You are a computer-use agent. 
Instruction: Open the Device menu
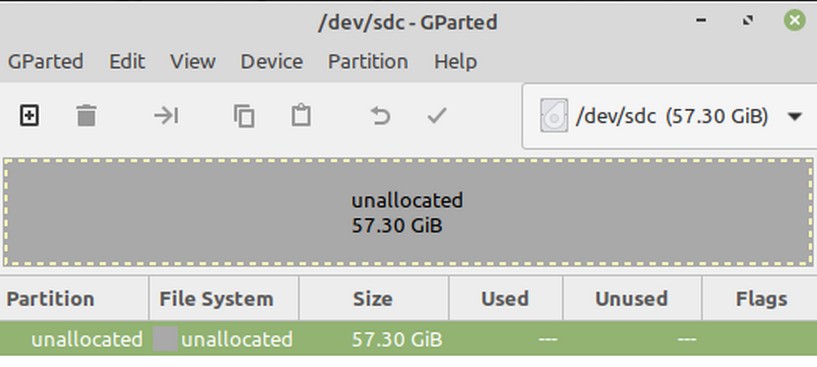271,62
